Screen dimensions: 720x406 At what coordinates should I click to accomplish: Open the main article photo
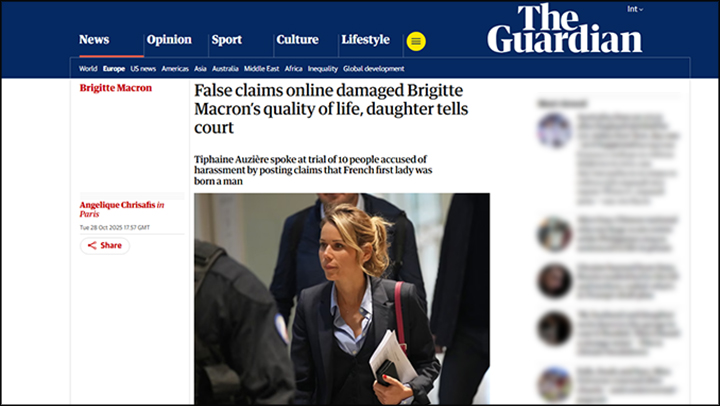tap(342, 299)
